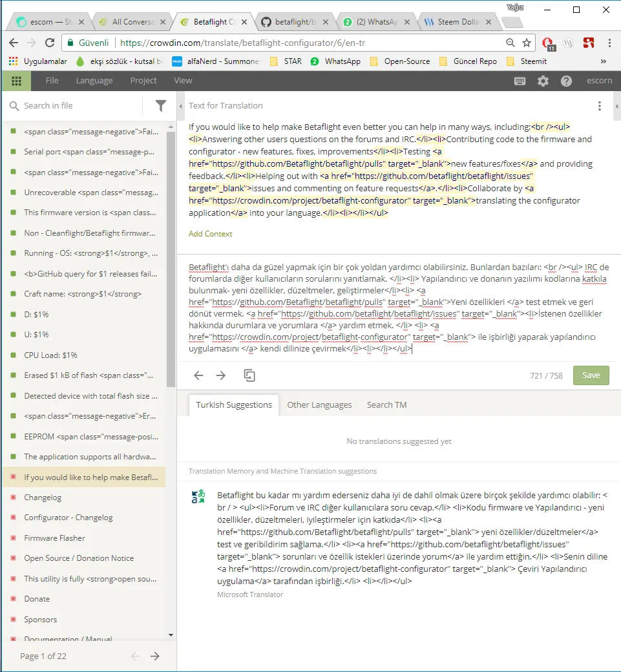The height and width of the screenshot is (672, 621).
Task: Open keyboard shortcuts icon in the top bar
Action: point(520,81)
